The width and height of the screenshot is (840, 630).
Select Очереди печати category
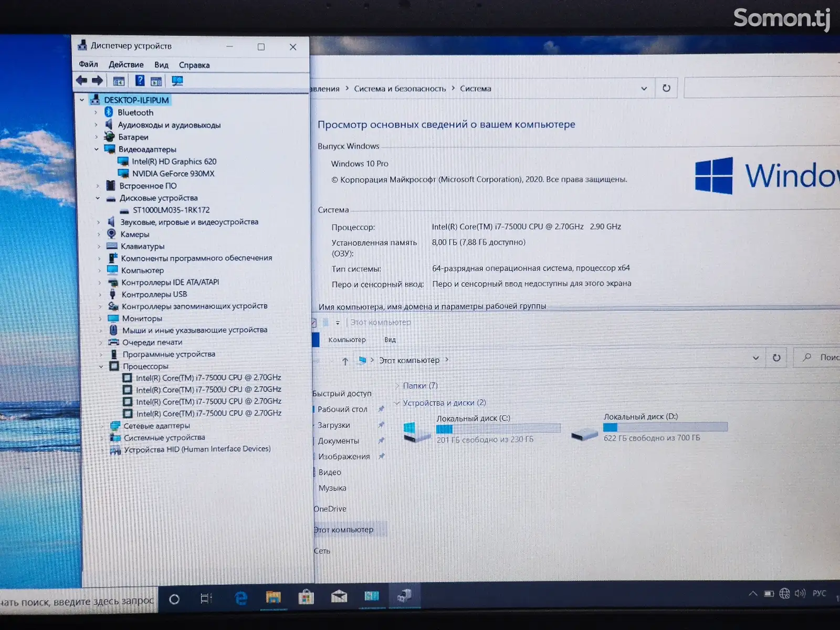[152, 342]
